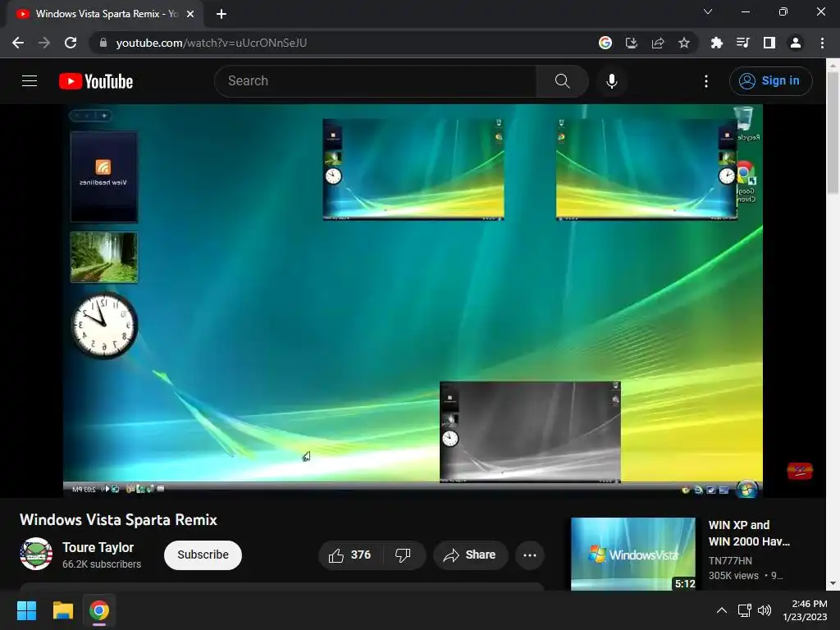Click the red channel watermark in video
Image resolution: width=840 pixels, height=630 pixels.
(x=799, y=470)
